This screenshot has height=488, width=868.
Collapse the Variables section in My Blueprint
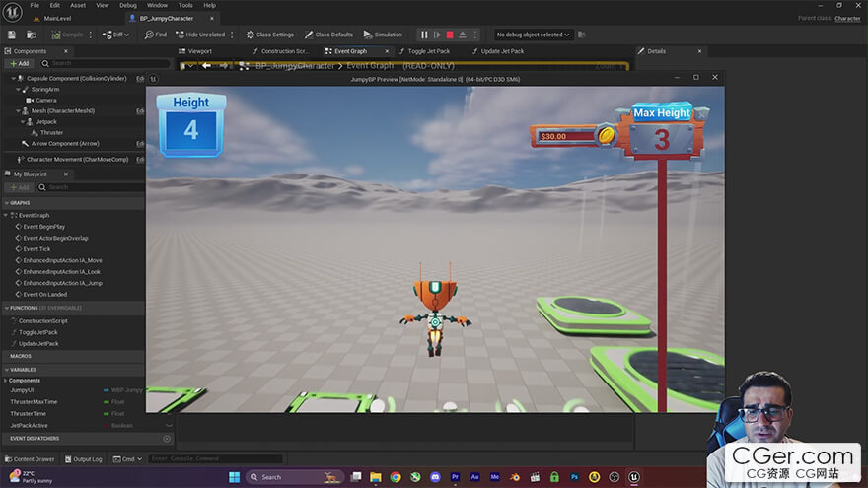6,370
